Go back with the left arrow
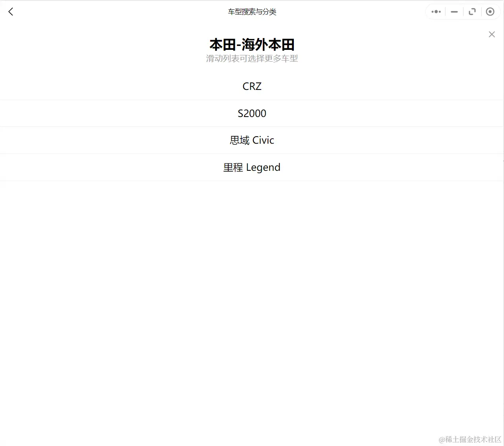Viewport: 504px width, 446px height. [11, 12]
